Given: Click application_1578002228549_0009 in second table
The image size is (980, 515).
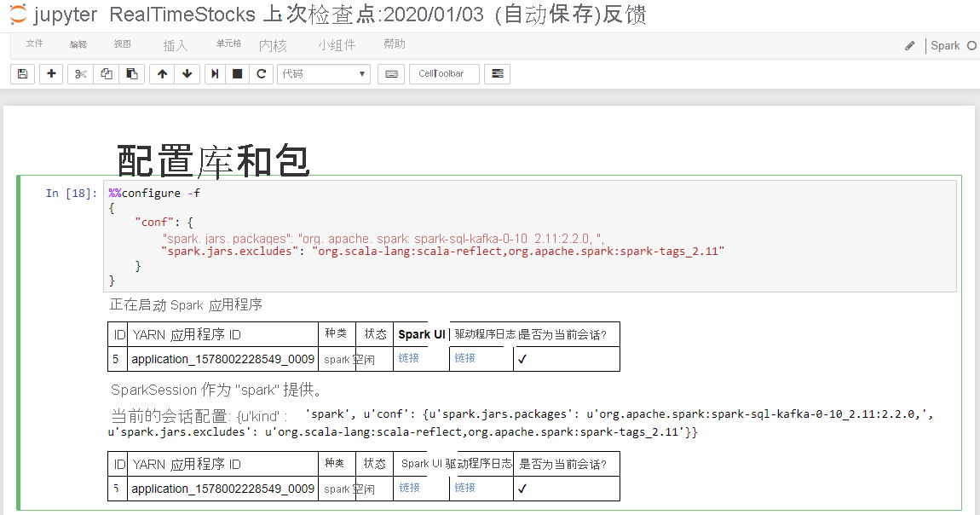Looking at the screenshot, I should 222,489.
